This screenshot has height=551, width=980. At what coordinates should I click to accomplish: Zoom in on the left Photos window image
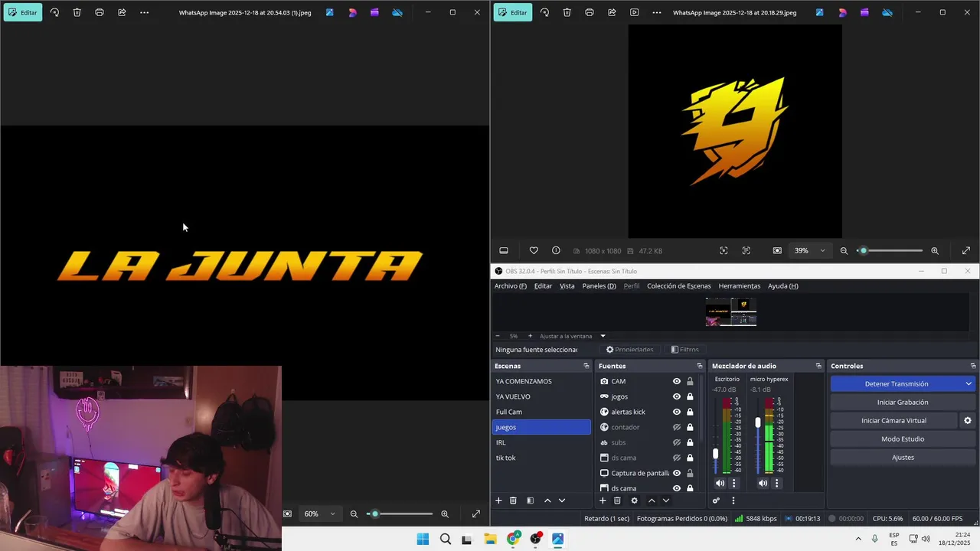coord(445,514)
